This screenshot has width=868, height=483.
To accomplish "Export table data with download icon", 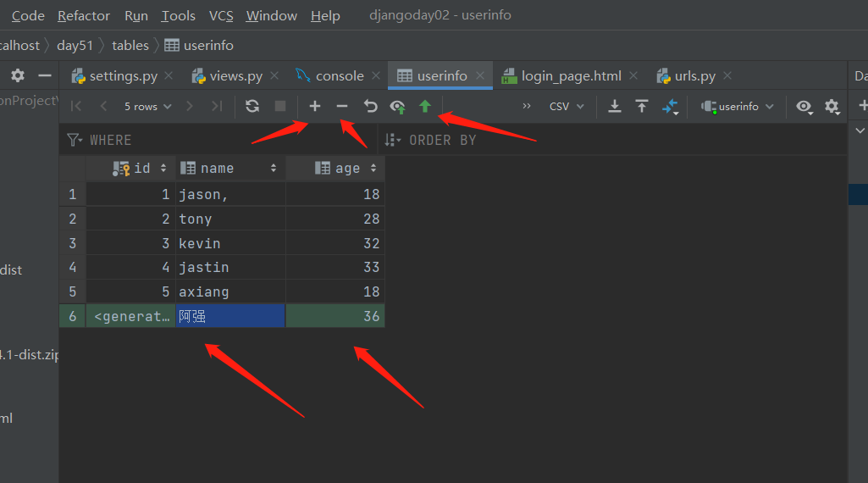I will click(x=615, y=106).
